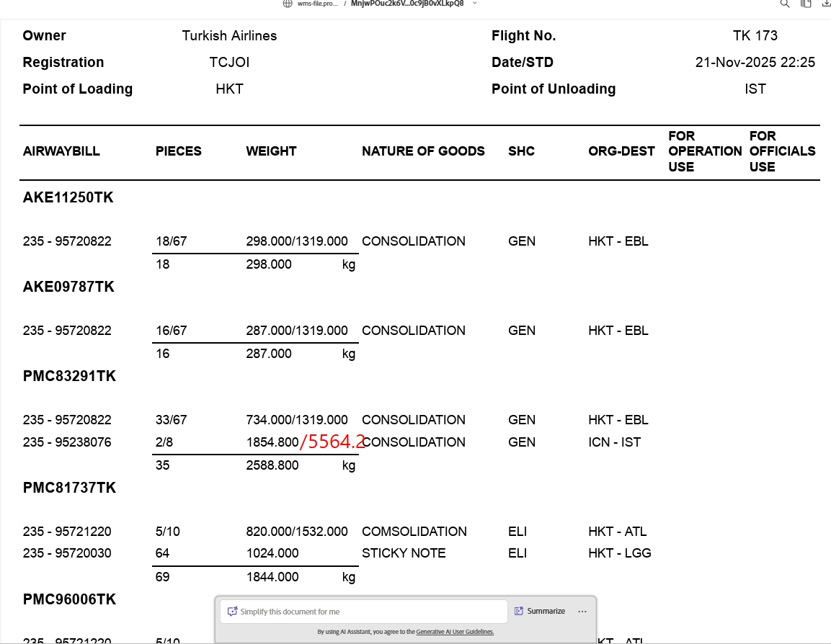Click the MnjwPOuc2k6V file name title
This screenshot has height=644, width=831.
[x=407, y=4]
